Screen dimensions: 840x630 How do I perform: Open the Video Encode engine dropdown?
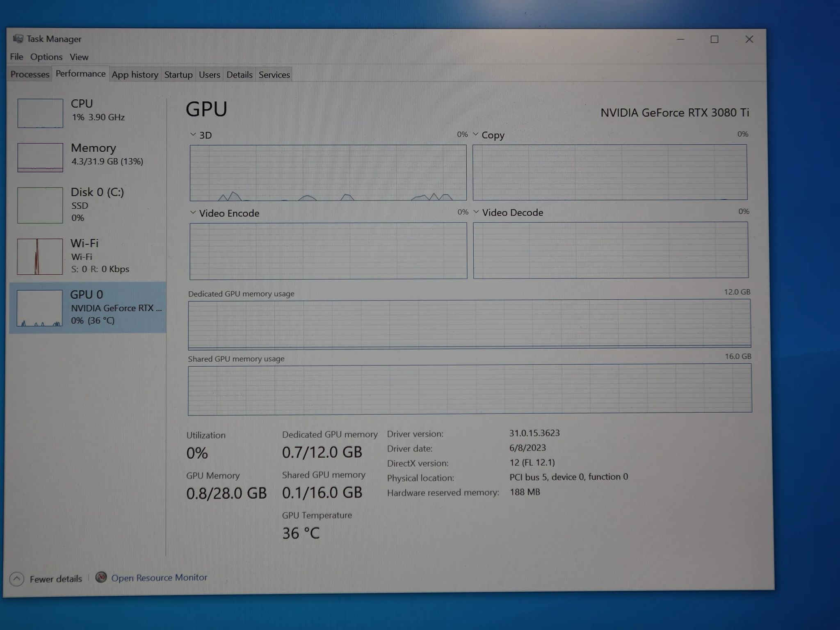(x=193, y=212)
